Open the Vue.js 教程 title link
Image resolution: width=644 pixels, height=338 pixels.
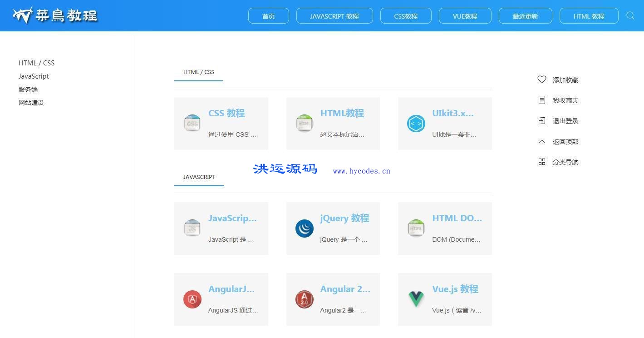pos(455,289)
